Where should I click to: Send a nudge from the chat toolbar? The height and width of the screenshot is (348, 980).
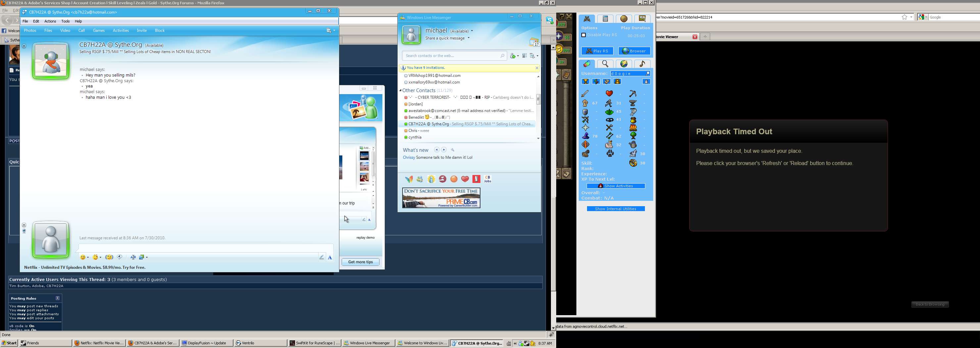[109, 258]
